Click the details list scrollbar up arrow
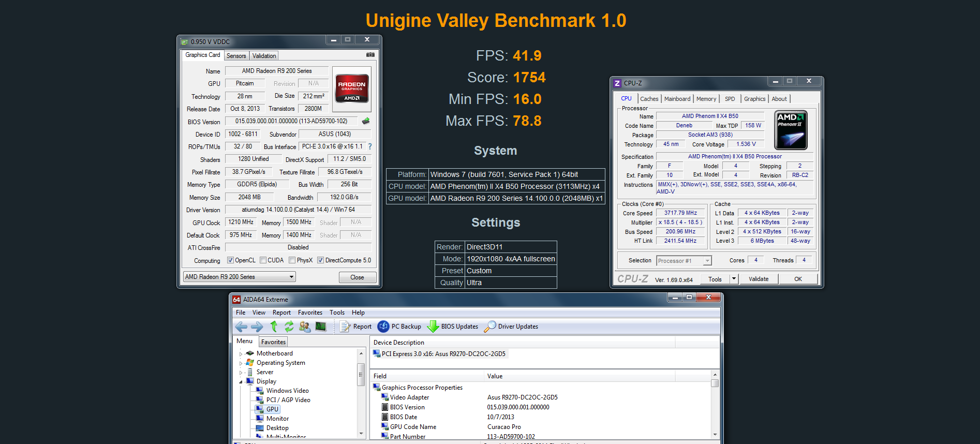This screenshot has height=444, width=980. coord(715,375)
